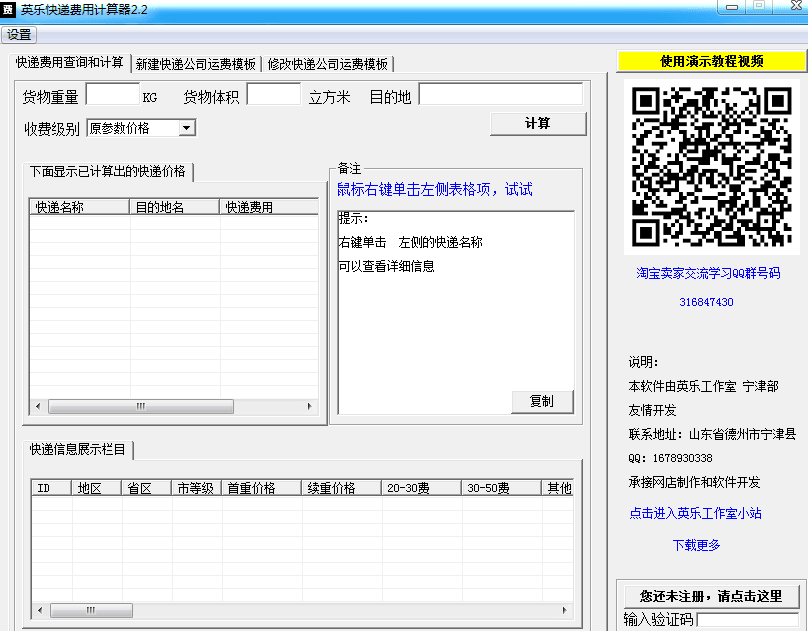Click the 使用演示教程视频 yellow banner

click(711, 61)
